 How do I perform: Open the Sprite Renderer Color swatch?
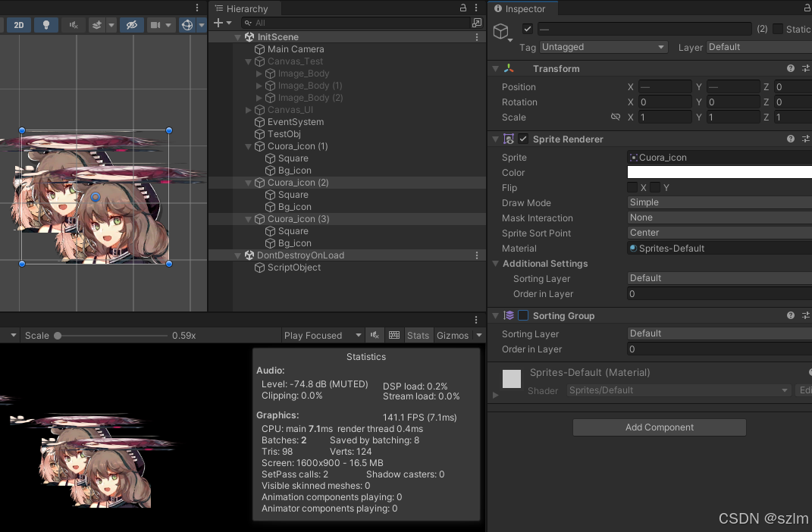tap(720, 172)
